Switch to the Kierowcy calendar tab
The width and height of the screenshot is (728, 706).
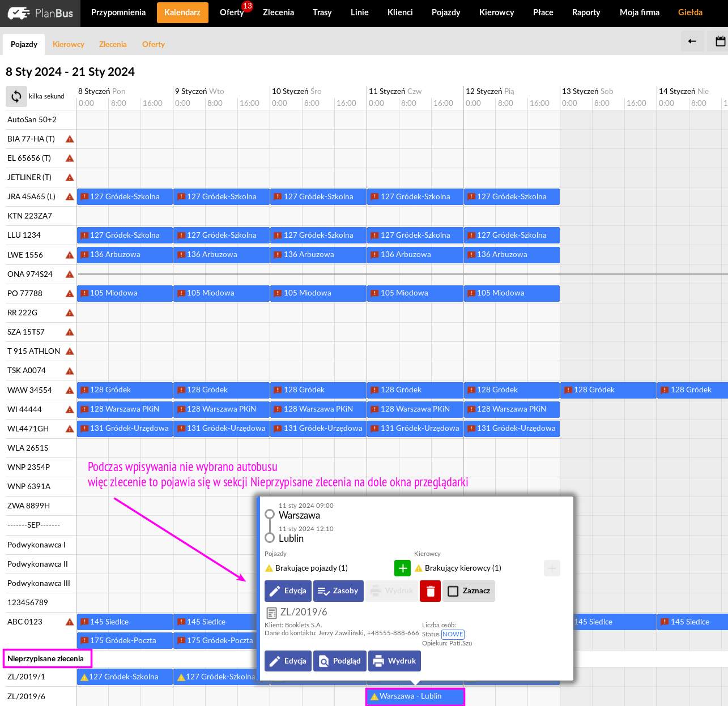pos(69,44)
